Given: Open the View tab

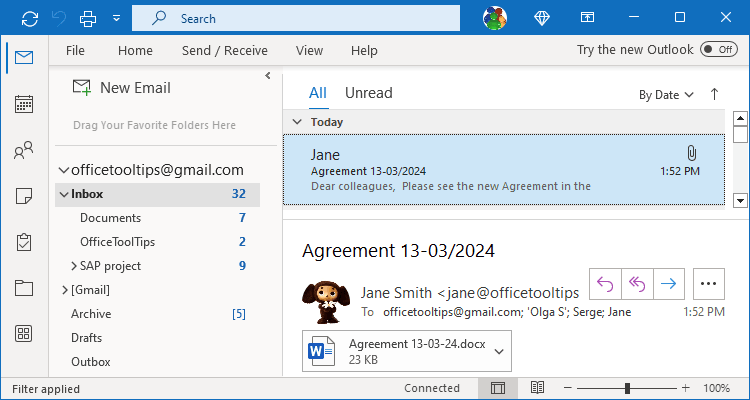Looking at the screenshot, I should 309,50.
